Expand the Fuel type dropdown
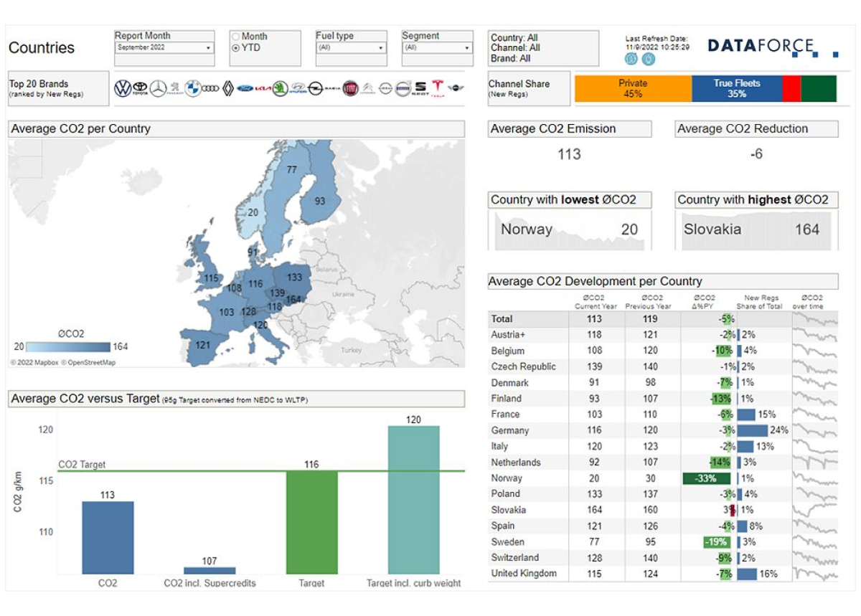This screenshot has height=616, width=861. pos(351,48)
